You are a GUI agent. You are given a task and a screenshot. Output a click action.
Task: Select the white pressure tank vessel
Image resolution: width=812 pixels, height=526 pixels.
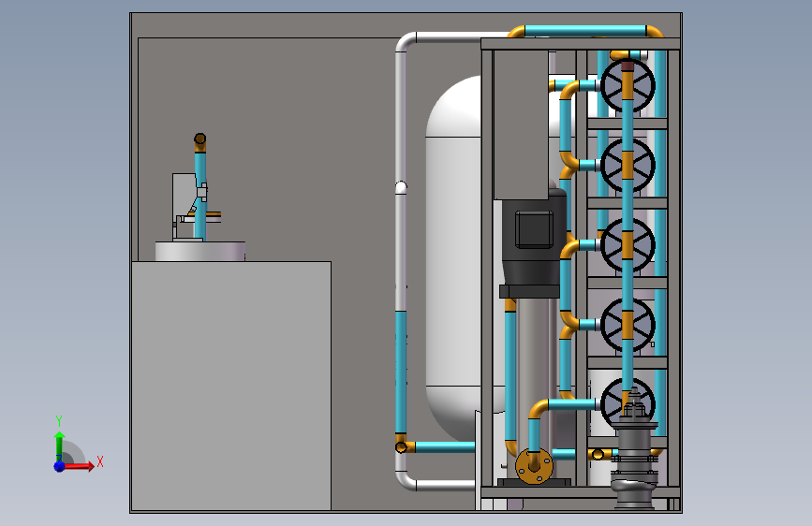click(x=453, y=259)
